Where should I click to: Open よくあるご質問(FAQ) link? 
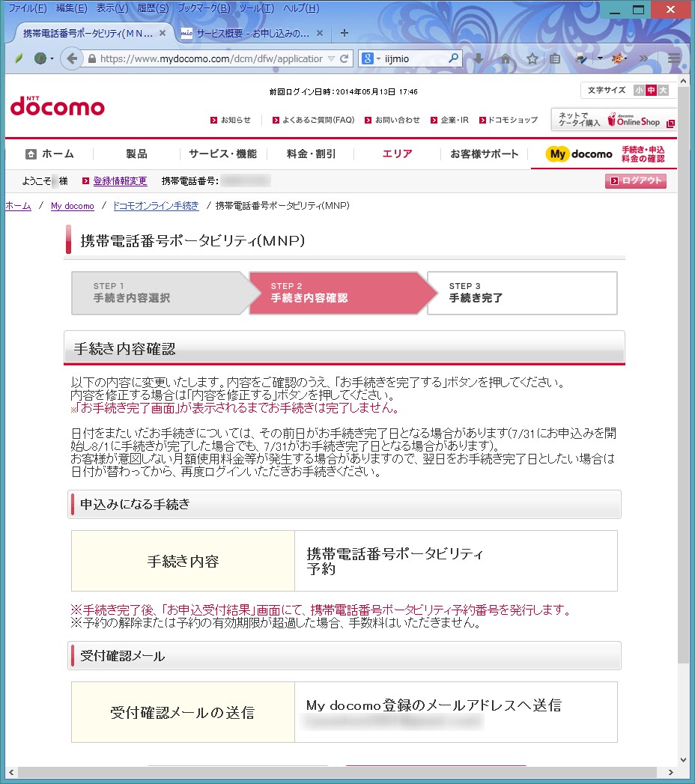coord(314,120)
